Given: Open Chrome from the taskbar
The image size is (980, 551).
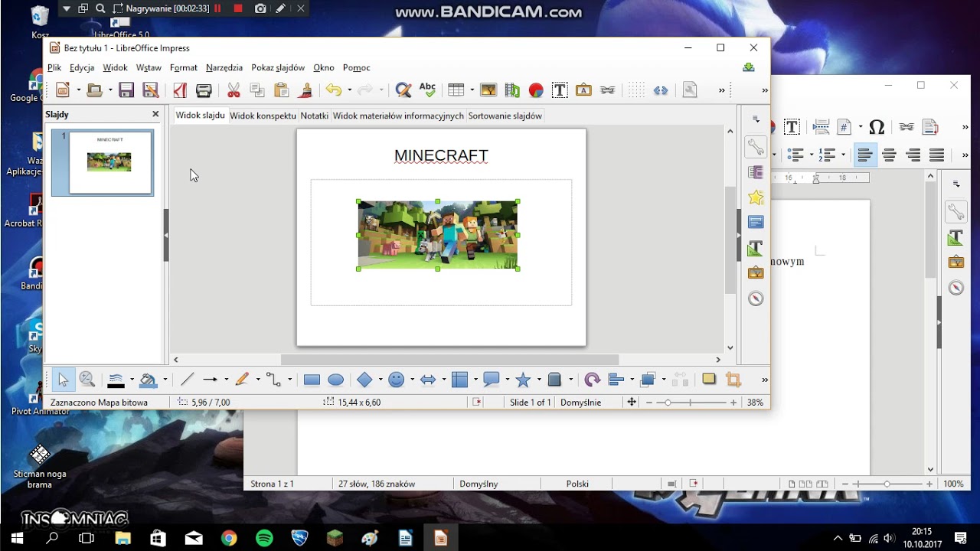Looking at the screenshot, I should [229, 538].
